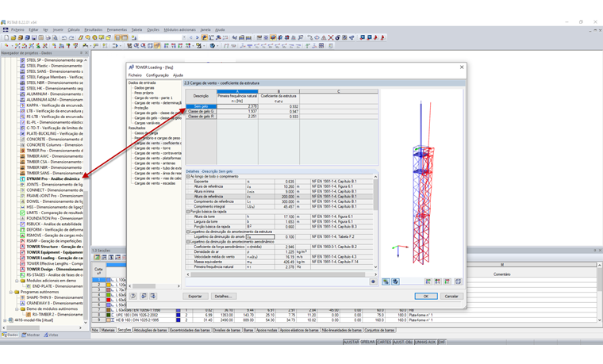Click the SHAPE-THIN 9 icon in navigator
Screen dimensions: 603x364
point(22,297)
